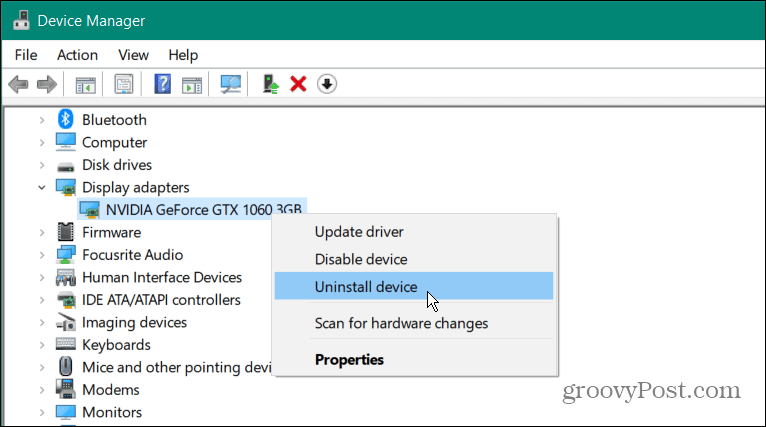Select the Focusrite Audio tree item
Screen dimensions: 766x427
click(x=132, y=255)
